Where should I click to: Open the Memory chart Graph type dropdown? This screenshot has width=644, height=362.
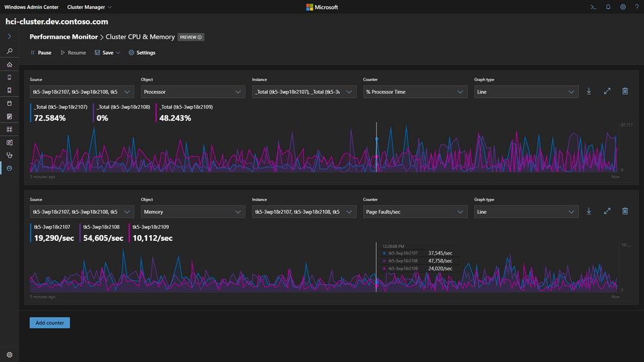525,212
